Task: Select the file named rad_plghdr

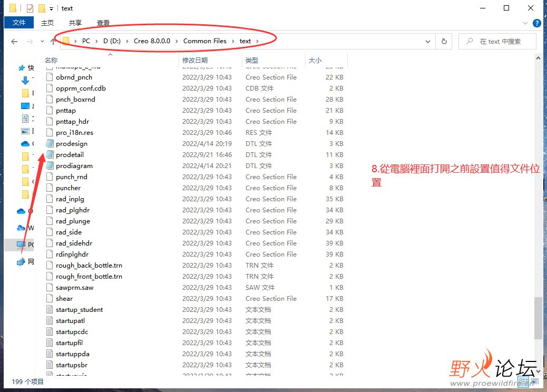Action: tap(73, 210)
